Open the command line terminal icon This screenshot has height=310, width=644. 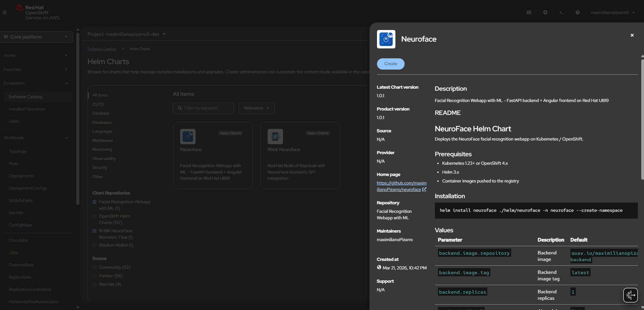(561, 13)
